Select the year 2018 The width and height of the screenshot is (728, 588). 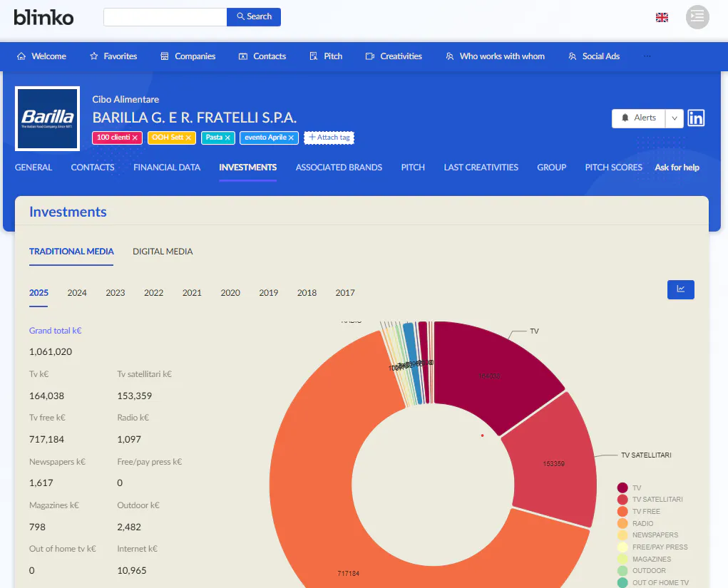307,293
